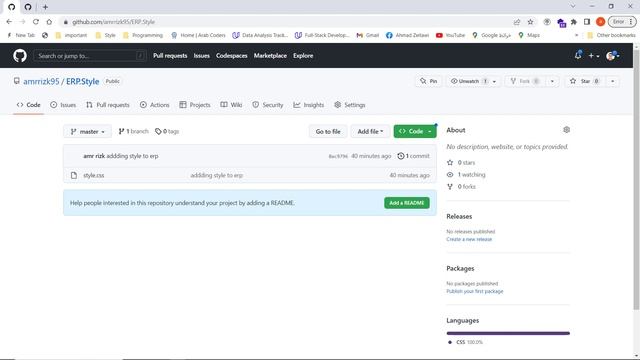Click Publish your first package
The height and width of the screenshot is (360, 640).
click(475, 291)
